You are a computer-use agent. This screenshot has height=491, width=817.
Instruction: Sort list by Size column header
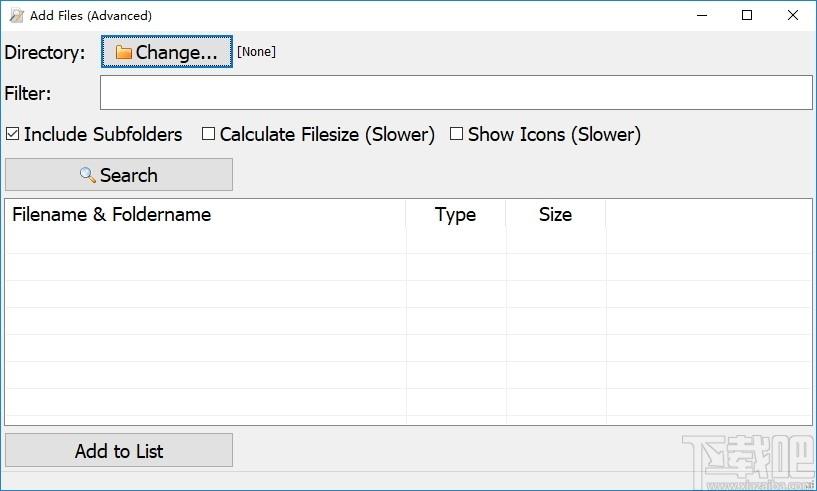tap(555, 214)
